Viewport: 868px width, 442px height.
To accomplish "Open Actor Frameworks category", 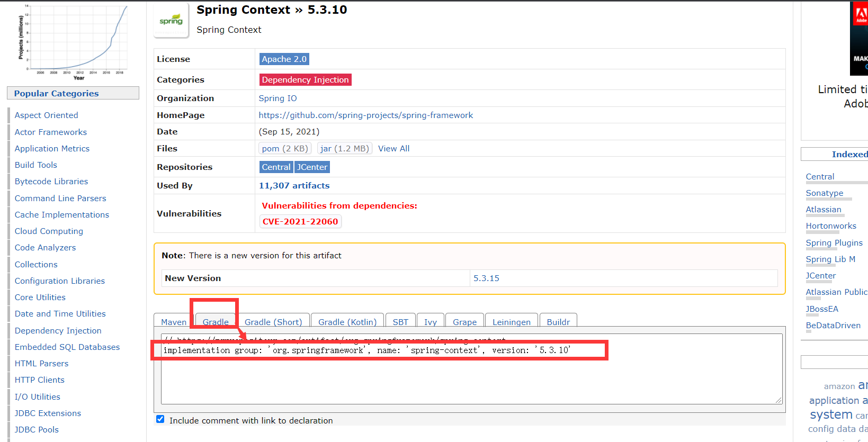I will point(51,132).
